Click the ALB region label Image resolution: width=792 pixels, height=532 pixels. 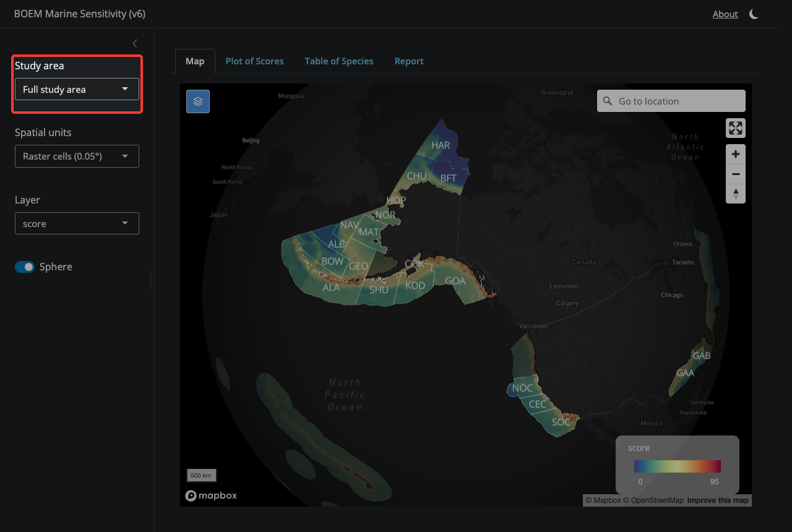coord(336,244)
